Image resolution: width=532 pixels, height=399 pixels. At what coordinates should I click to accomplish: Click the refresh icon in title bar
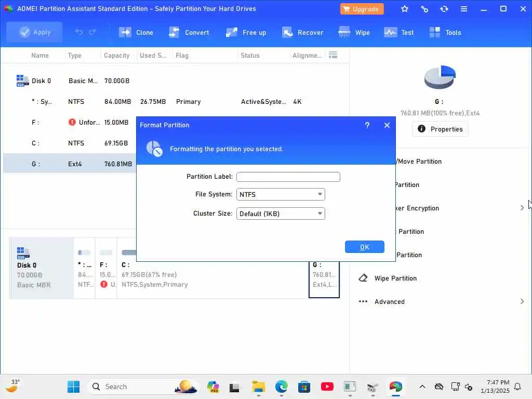(x=444, y=9)
